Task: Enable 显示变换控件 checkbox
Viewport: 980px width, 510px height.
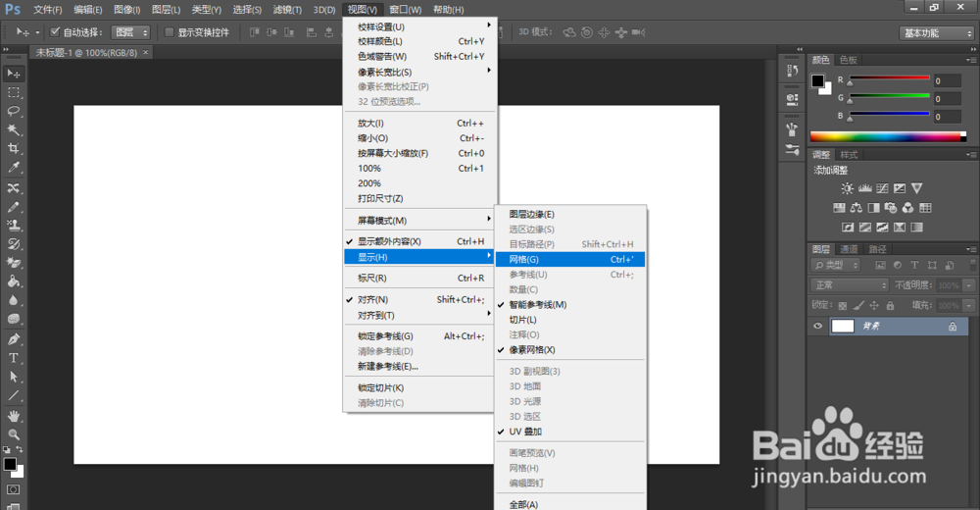Action: pyautogui.click(x=169, y=32)
